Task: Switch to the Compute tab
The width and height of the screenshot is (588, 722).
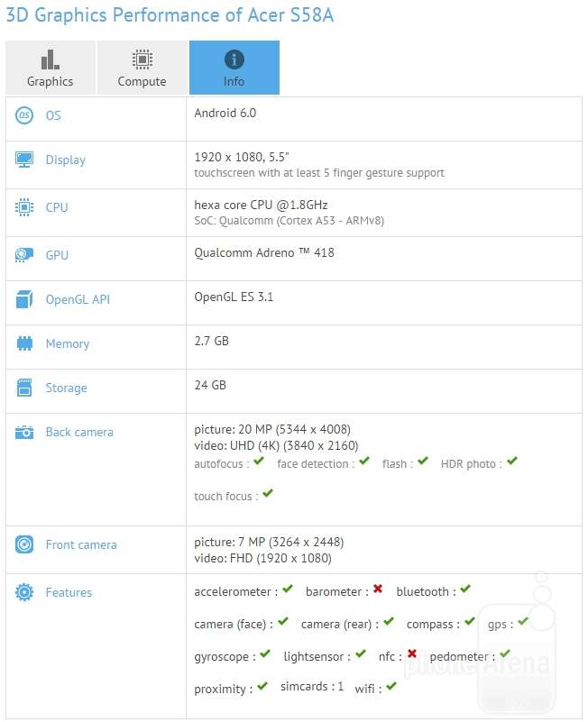Action: click(x=142, y=68)
